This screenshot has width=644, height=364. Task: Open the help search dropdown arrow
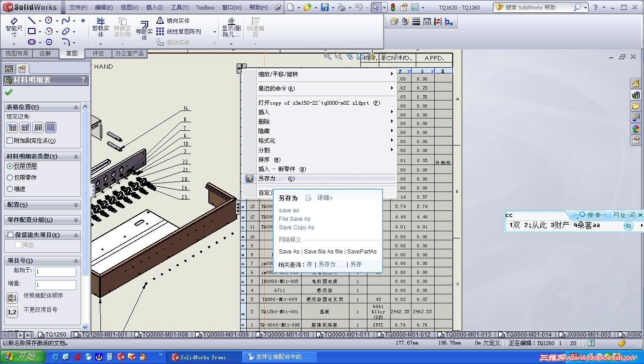click(x=585, y=8)
